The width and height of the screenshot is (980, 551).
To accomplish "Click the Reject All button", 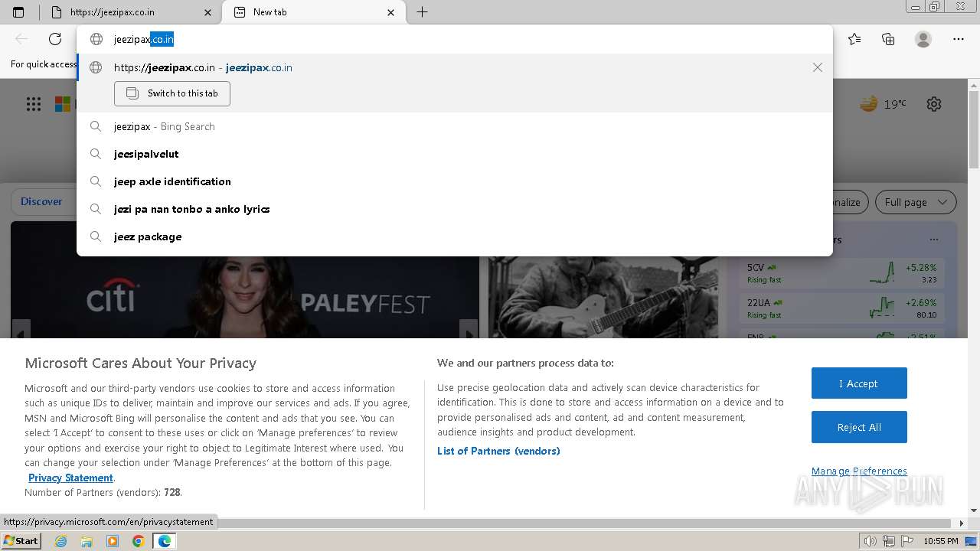I will coord(859,427).
